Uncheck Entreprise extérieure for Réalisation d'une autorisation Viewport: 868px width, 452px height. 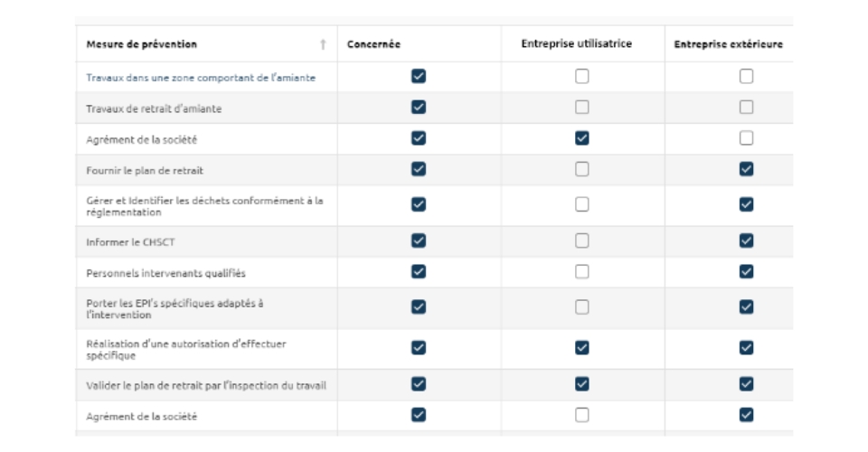click(746, 348)
